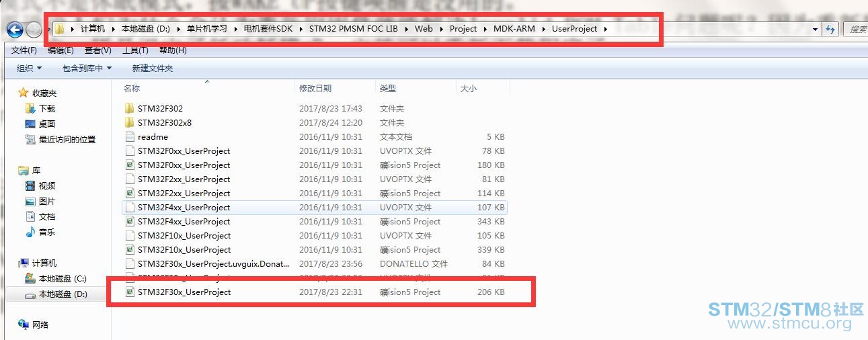Click the STM32F0xx_UserProject UVOPTX file icon

tap(130, 151)
